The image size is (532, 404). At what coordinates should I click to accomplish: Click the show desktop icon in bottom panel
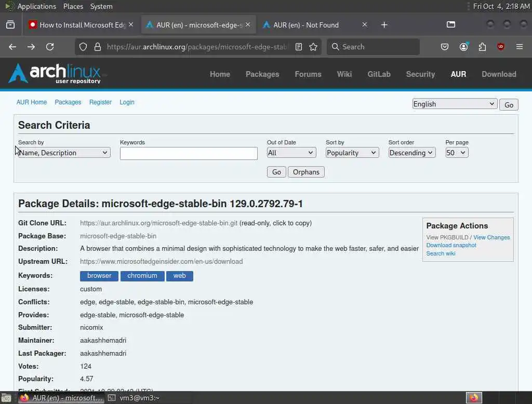6,398
